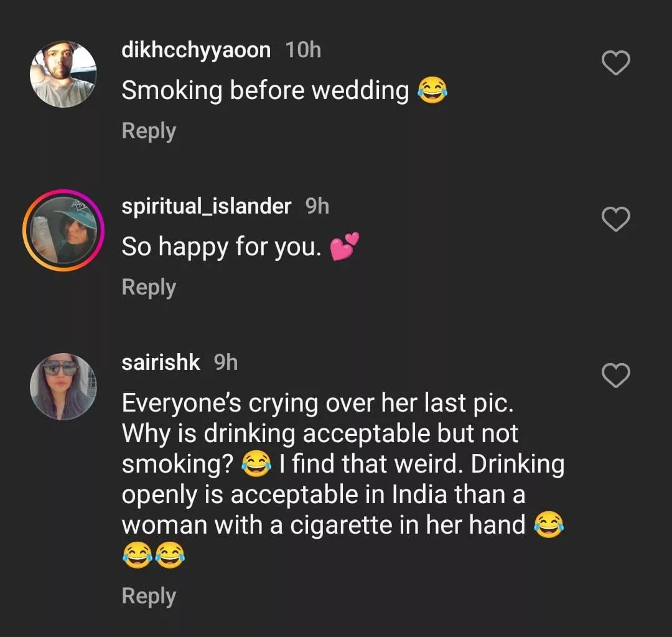Click the 10h timestamp
Image resolution: width=672 pixels, height=637 pixels.
click(x=304, y=50)
